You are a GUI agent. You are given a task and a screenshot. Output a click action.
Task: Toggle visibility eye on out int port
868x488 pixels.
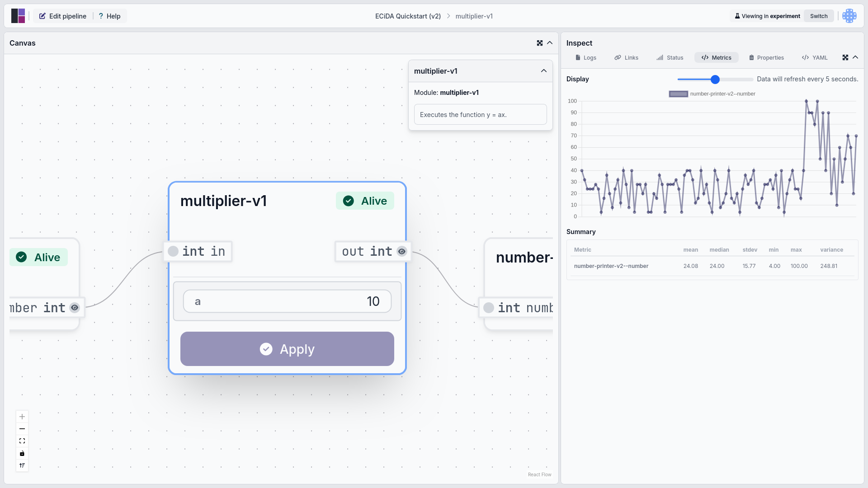point(401,251)
